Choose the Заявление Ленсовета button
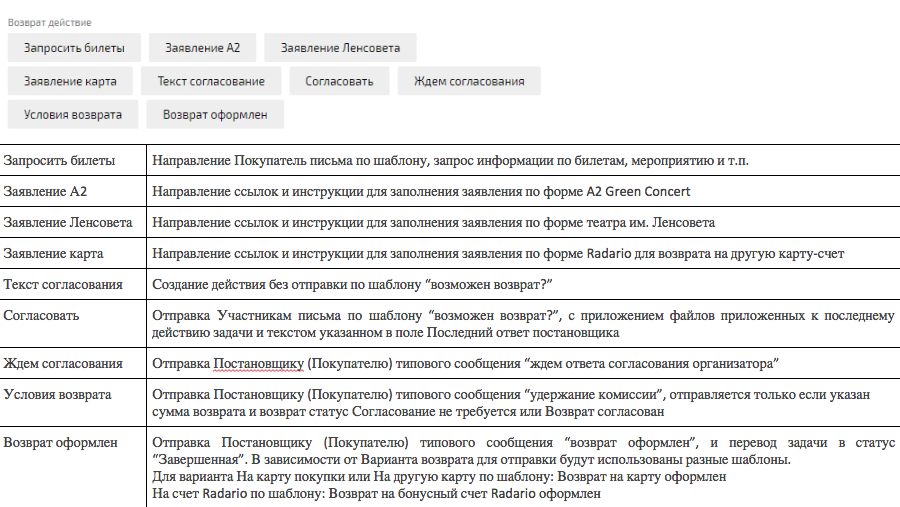The height and width of the screenshot is (507, 900). click(340, 48)
